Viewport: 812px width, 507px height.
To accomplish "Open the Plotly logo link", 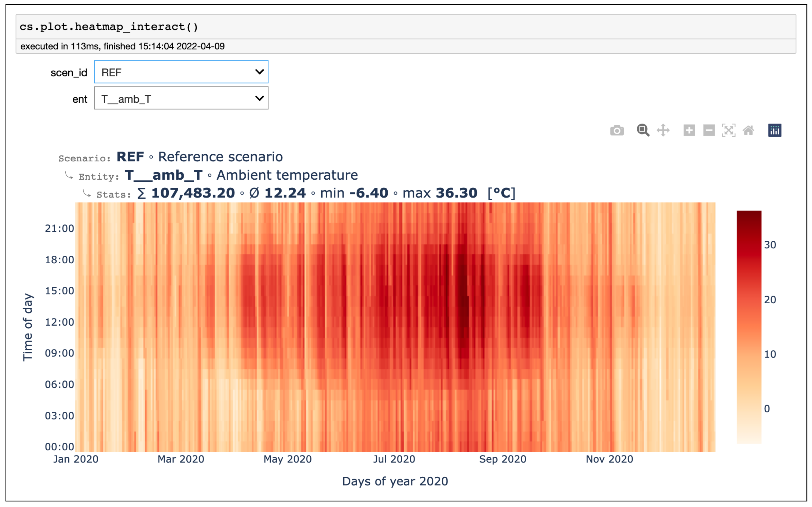I will [x=775, y=130].
